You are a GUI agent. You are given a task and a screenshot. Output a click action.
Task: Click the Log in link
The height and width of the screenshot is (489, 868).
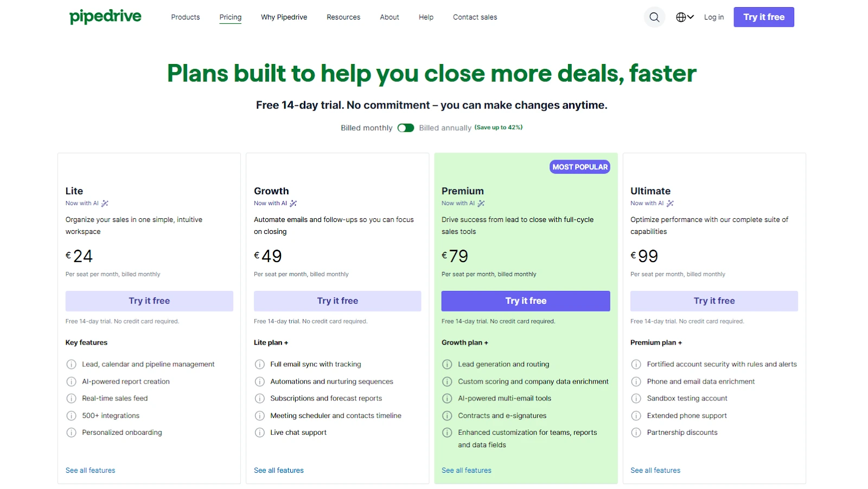tap(714, 17)
